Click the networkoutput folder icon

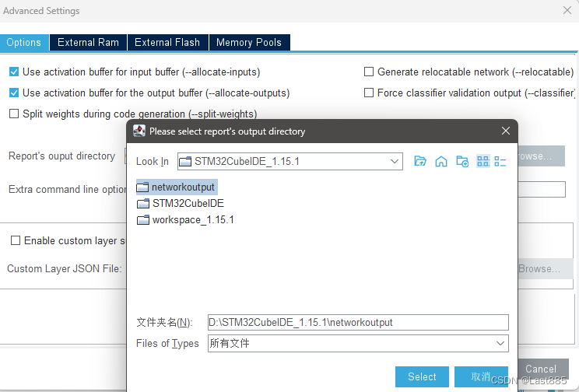pos(142,187)
